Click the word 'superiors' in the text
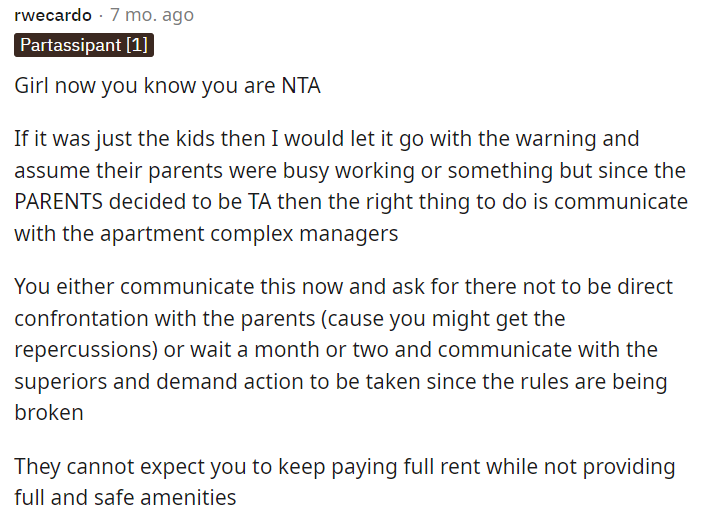The width and height of the screenshot is (706, 530). click(x=55, y=381)
